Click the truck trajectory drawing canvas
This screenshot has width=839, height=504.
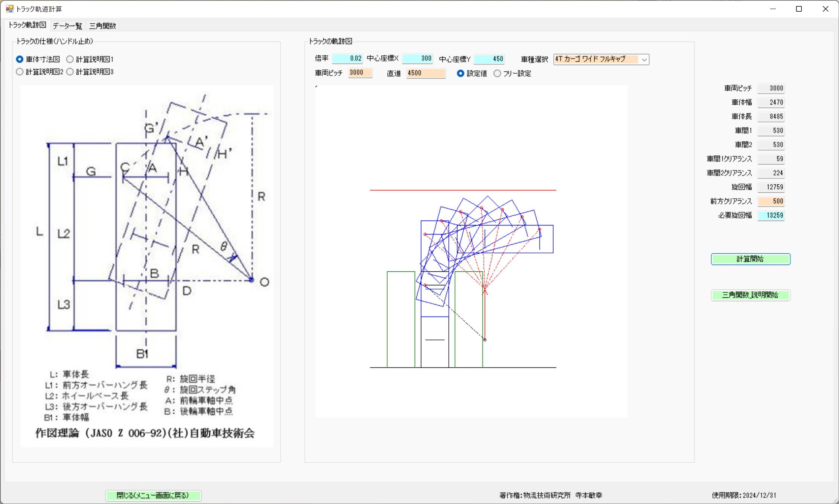point(471,251)
